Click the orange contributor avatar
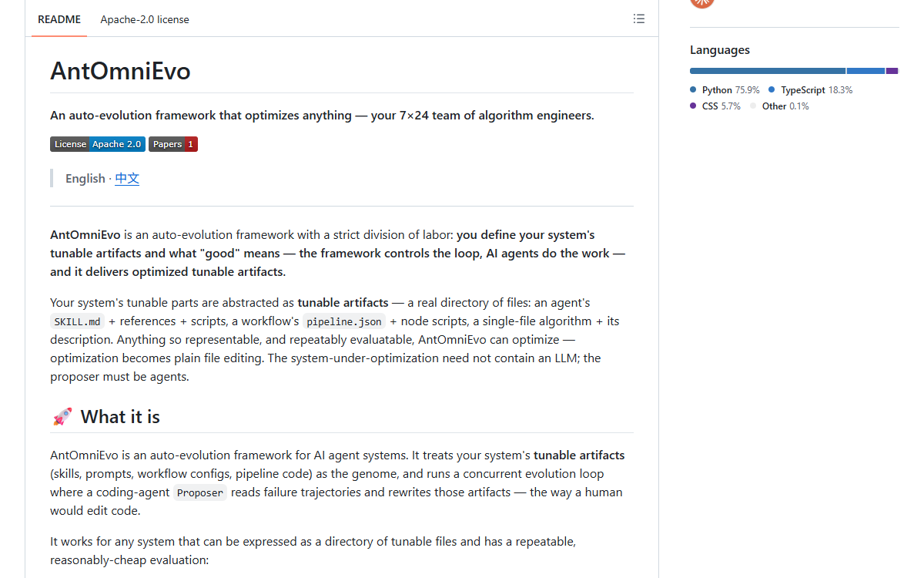The height and width of the screenshot is (578, 924). (702, 3)
